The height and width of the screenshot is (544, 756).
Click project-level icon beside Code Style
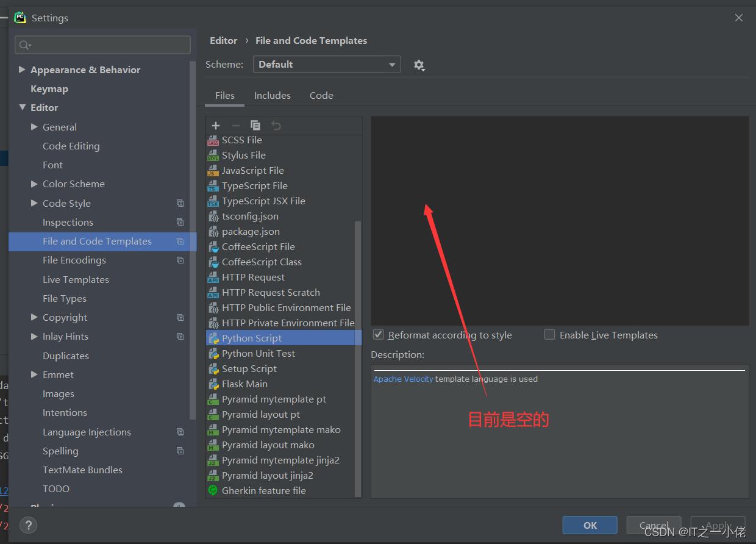click(x=180, y=203)
